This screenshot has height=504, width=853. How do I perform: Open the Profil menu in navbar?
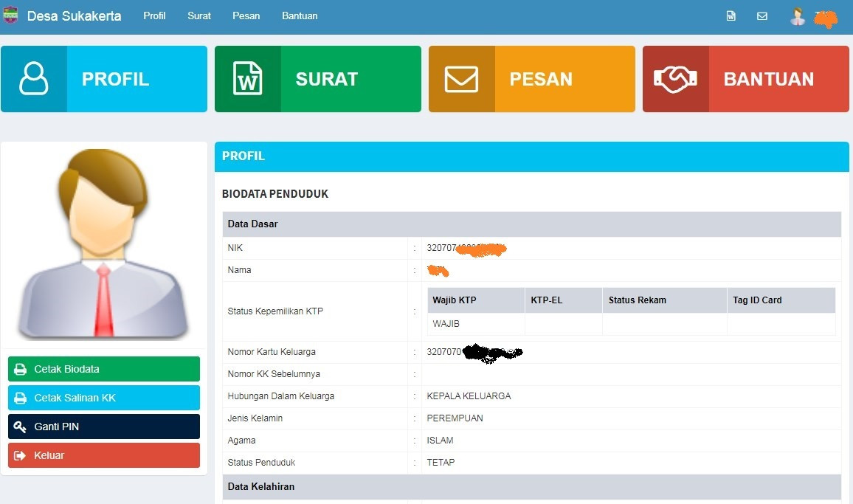tap(154, 15)
